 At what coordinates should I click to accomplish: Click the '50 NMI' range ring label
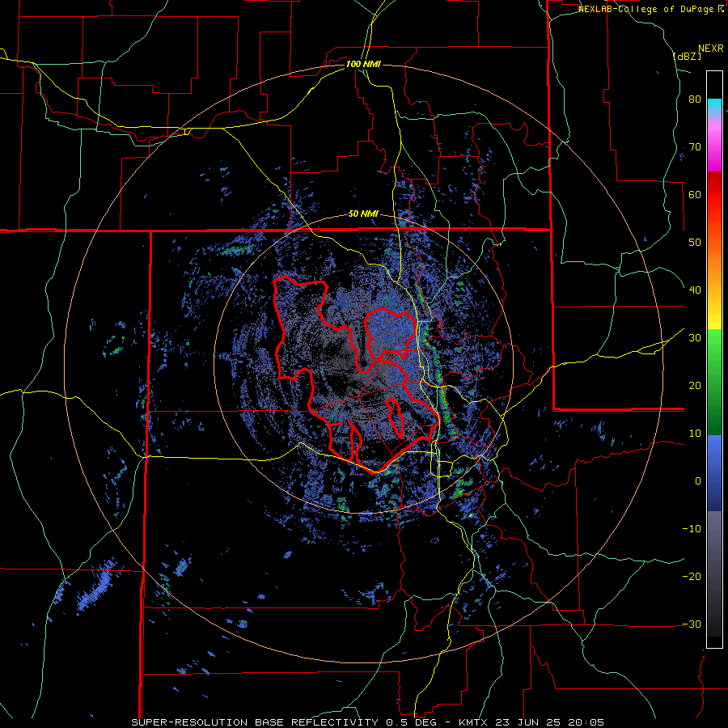(363, 214)
